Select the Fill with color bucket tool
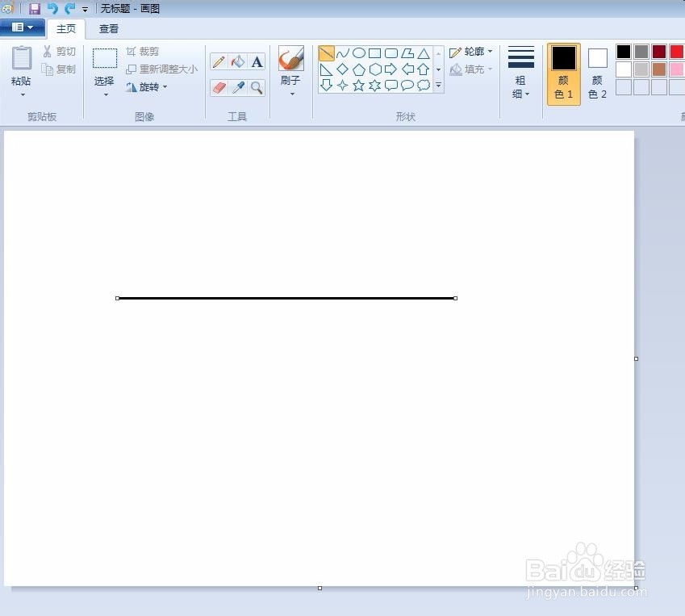This screenshot has width=685, height=616. 238,61
